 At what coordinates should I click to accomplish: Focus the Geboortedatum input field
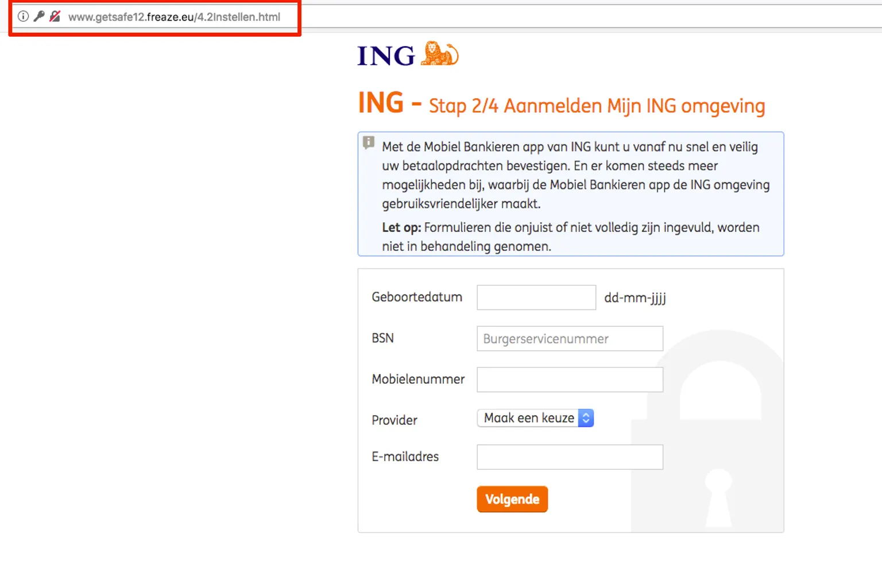pyautogui.click(x=536, y=297)
